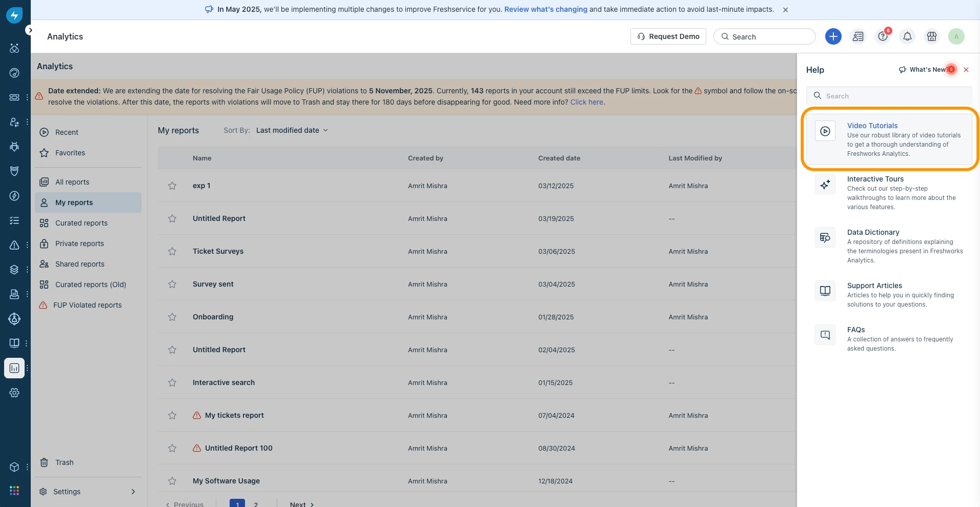Select Favorites in reports sidebar
This screenshot has height=507, width=980.
tap(88, 153)
